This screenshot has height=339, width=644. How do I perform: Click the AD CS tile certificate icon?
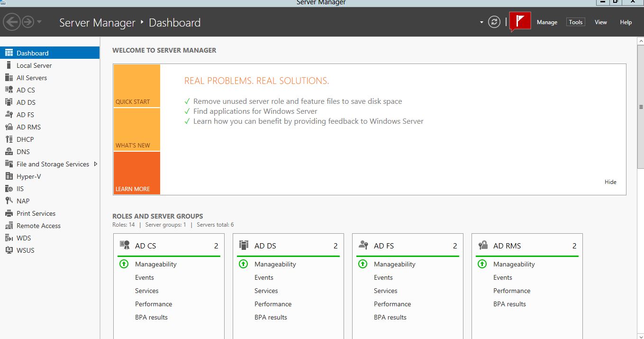tap(125, 245)
